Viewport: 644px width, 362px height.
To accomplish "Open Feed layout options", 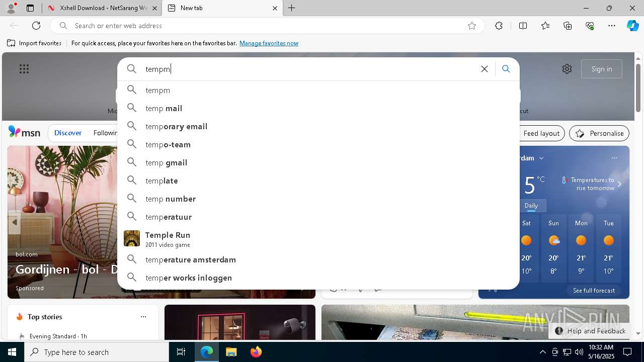I will point(541,133).
